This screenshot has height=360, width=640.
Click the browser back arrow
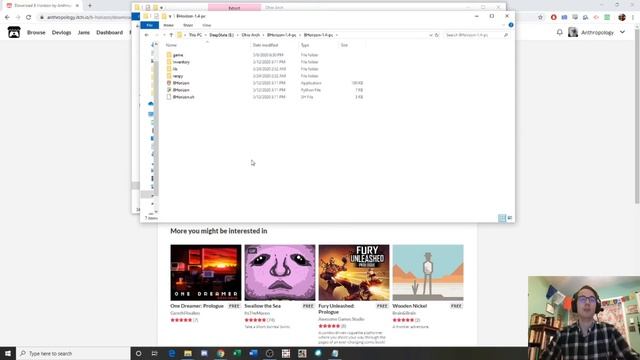[x=7, y=17]
